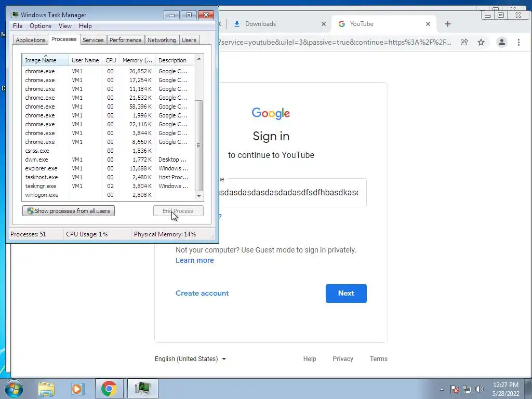This screenshot has height=399, width=532.
Task: Open the Help link in page footer
Action: click(310, 359)
